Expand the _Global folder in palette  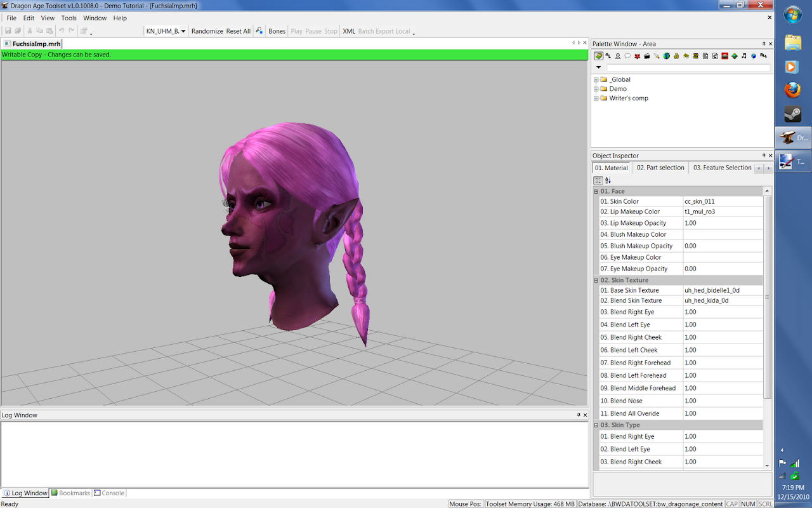click(596, 79)
